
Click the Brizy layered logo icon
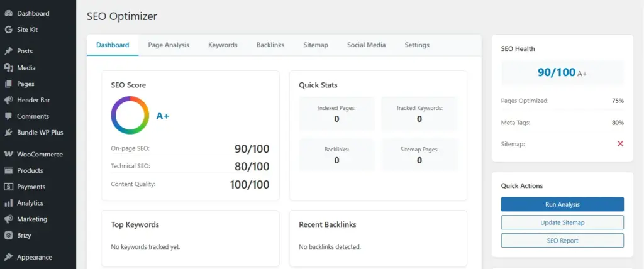(8, 235)
